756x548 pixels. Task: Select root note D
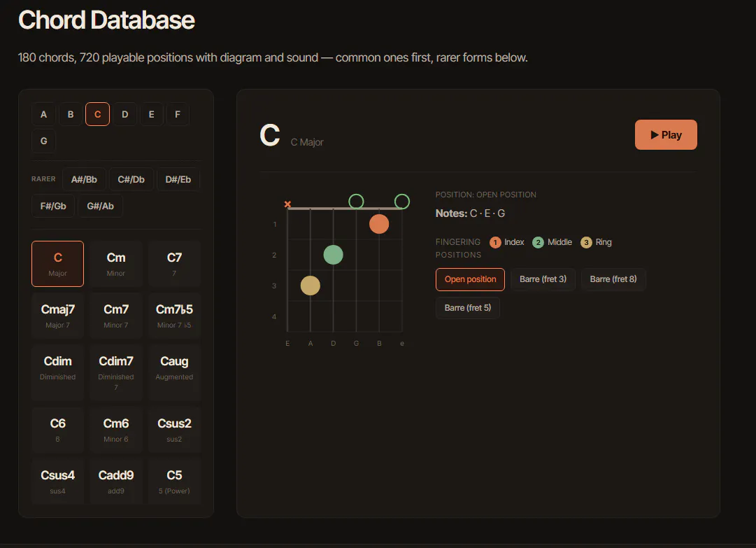[x=125, y=114]
